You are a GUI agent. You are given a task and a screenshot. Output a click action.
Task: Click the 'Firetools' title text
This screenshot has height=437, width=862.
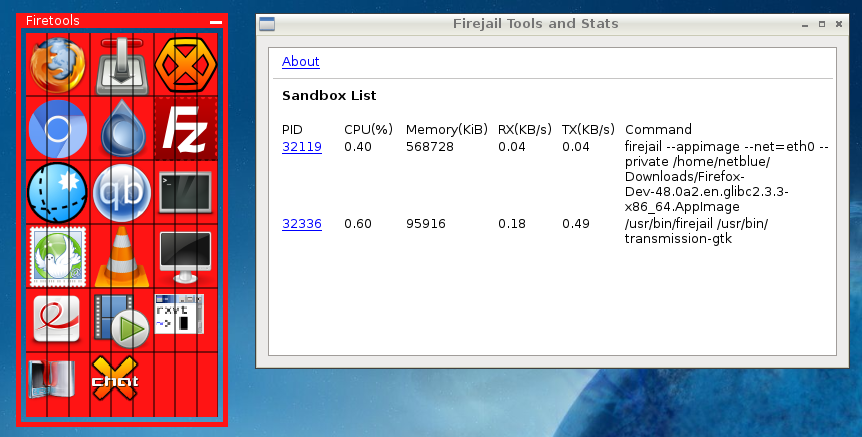pyautogui.click(x=53, y=21)
